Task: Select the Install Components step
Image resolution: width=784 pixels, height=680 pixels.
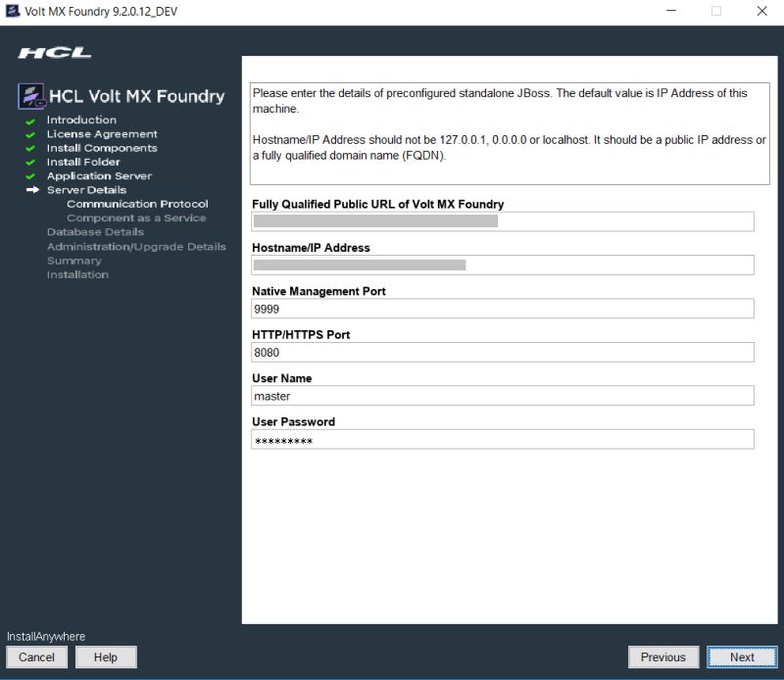Action: (x=102, y=148)
